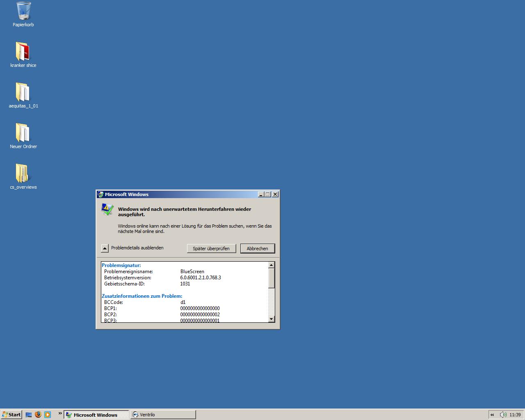Viewport: 525px width, 420px height.
Task: Click the 'Gebietsschema-ID:' label
Action: [x=124, y=284]
